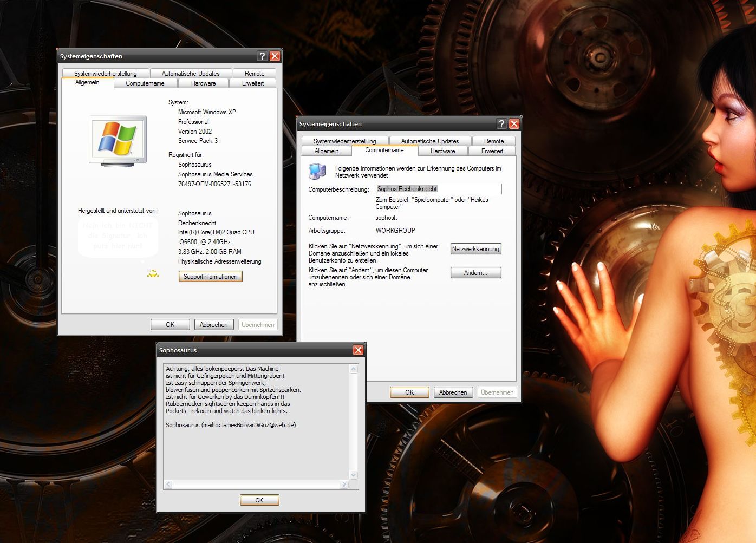Switch to Remote tab in left window
This screenshot has width=756, height=543.
255,73
